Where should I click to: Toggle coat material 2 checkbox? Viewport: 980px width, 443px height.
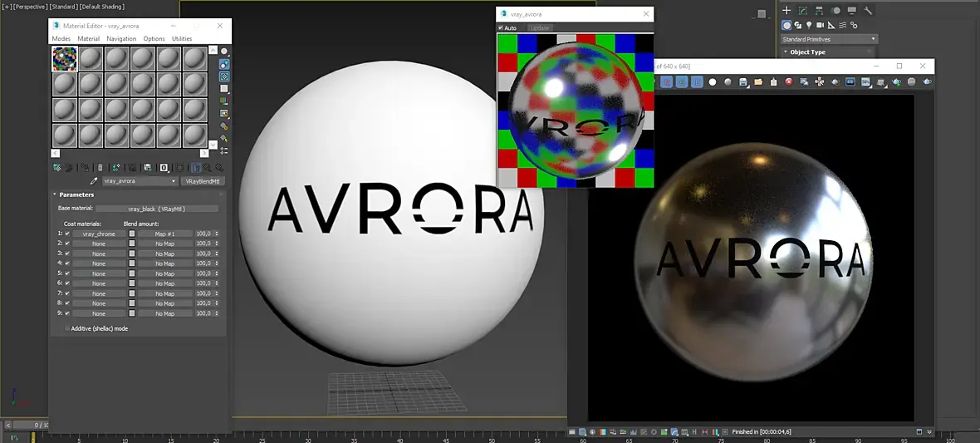(x=67, y=244)
